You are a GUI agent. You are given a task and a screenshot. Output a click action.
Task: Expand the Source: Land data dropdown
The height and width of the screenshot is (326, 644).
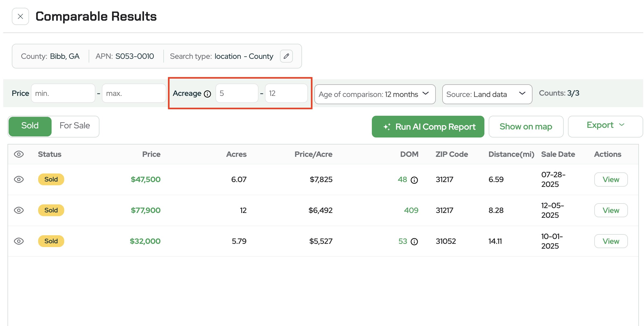487,94
